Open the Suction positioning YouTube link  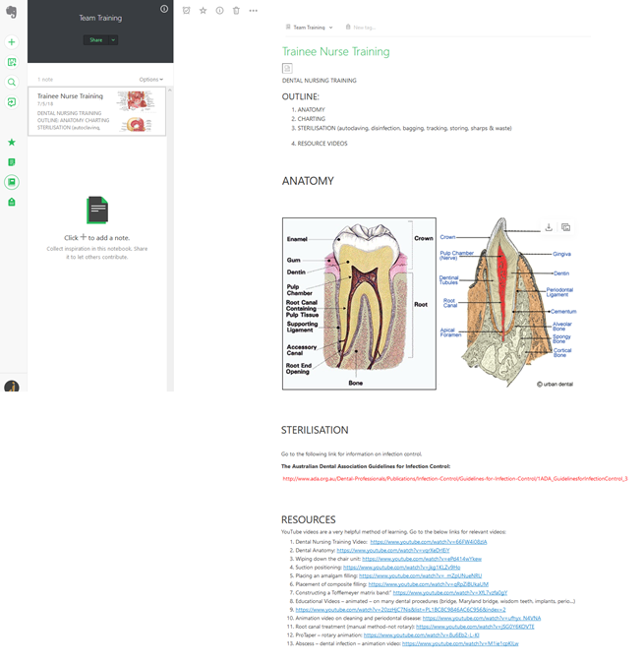pos(402,567)
